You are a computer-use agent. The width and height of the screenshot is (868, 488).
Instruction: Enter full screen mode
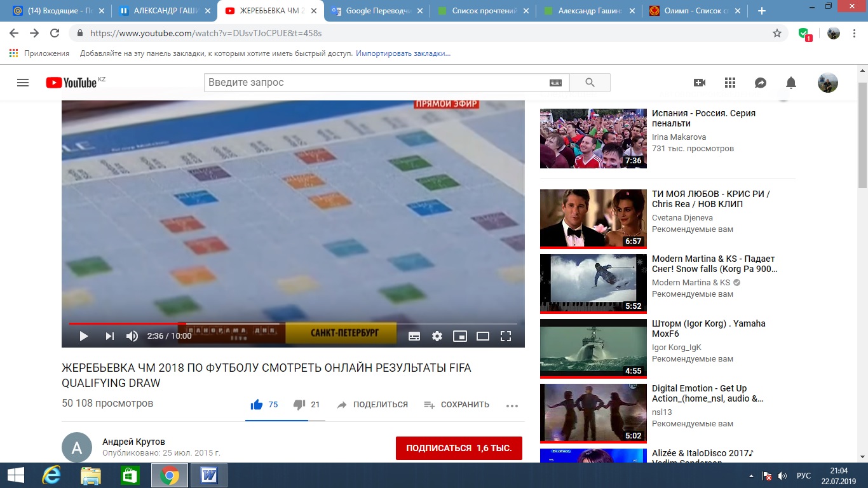506,336
